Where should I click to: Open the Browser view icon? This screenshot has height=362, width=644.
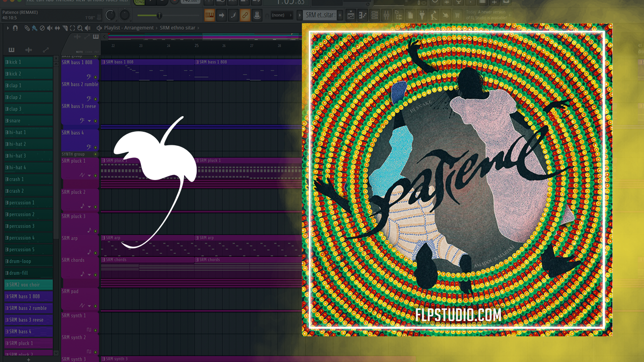(398, 15)
